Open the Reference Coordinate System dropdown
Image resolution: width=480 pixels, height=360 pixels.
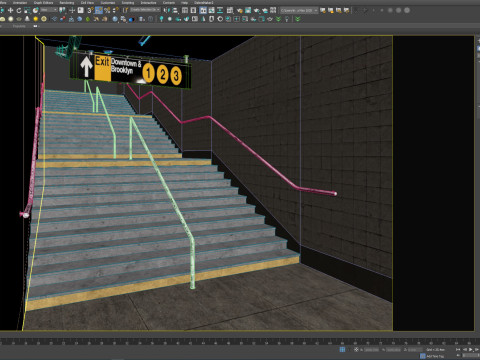[x=49, y=10]
